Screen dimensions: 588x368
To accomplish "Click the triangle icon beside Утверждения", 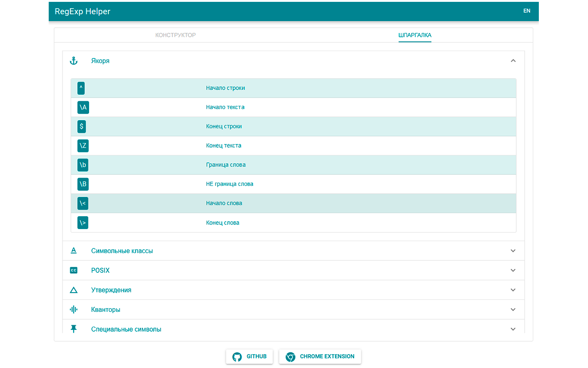I will (x=73, y=290).
